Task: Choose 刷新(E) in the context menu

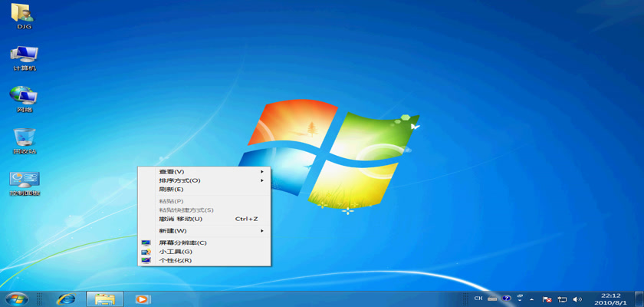Action: point(171,189)
